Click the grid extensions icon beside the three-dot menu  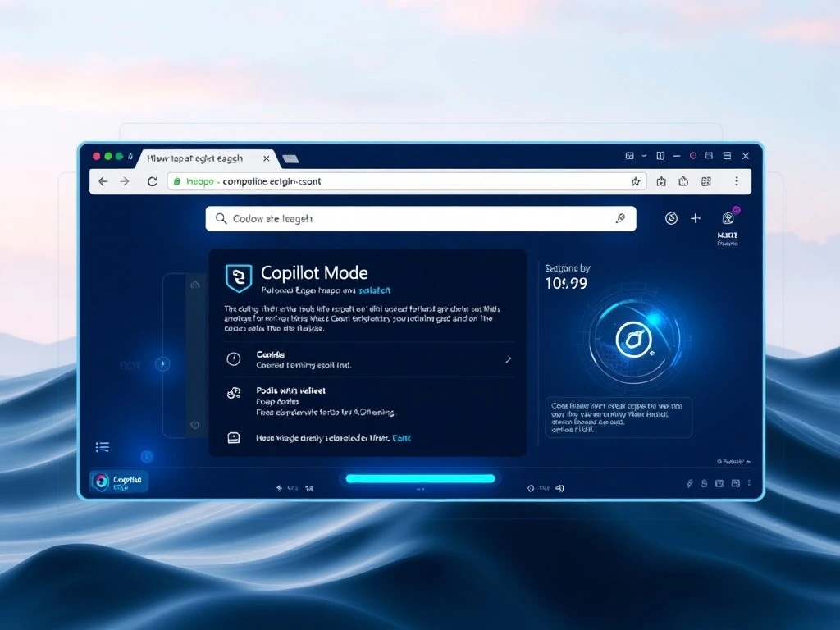pos(706,181)
